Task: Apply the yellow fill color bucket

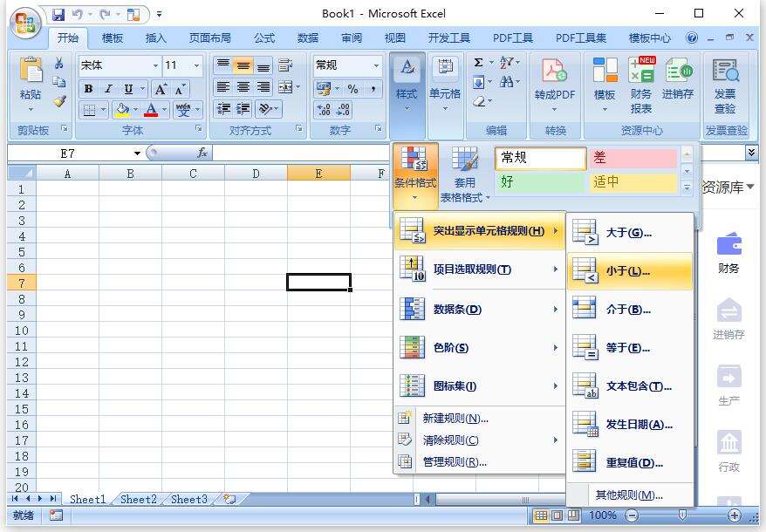Action: click(x=121, y=109)
